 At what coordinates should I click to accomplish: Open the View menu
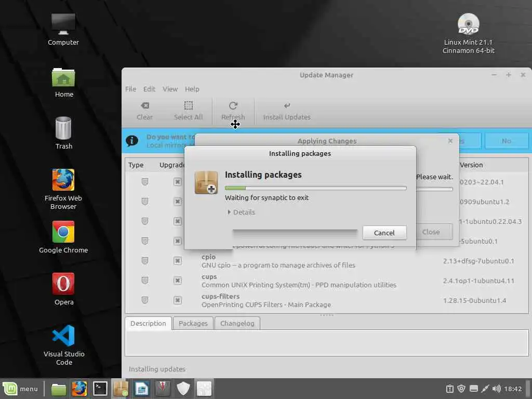(x=170, y=89)
